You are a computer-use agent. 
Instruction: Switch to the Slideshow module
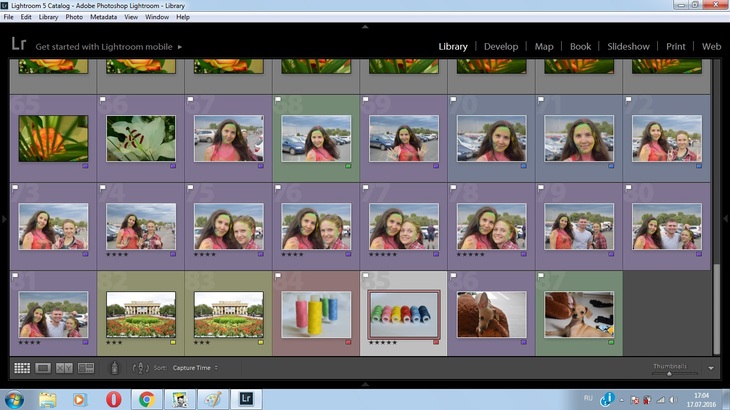[628, 47]
